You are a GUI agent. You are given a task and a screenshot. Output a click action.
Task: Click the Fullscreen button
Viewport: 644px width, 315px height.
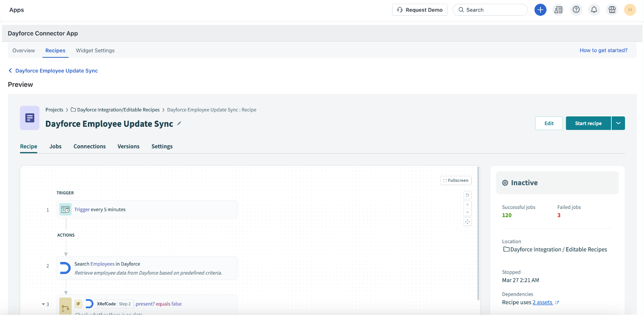tap(456, 180)
